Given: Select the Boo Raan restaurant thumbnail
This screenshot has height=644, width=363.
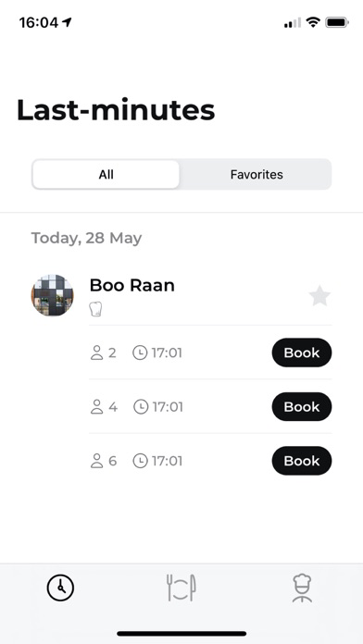Looking at the screenshot, I should [x=52, y=295].
